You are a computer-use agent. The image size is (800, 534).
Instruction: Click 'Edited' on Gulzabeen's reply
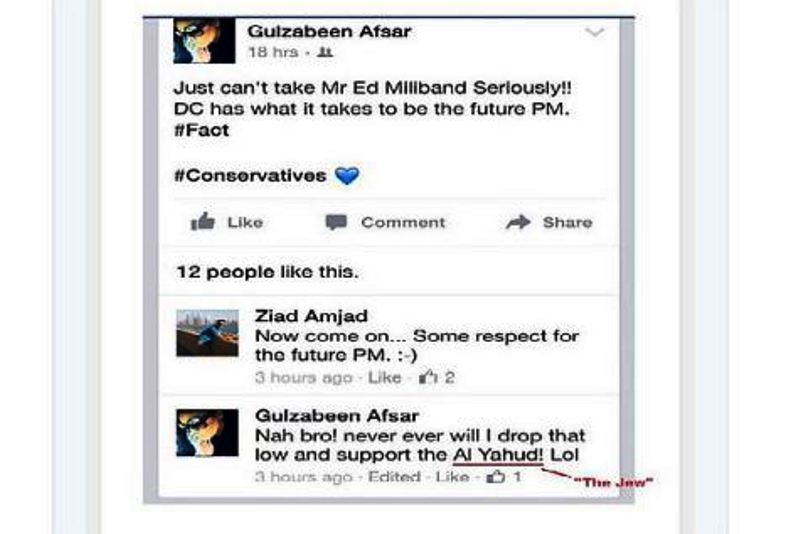pyautogui.click(x=394, y=477)
